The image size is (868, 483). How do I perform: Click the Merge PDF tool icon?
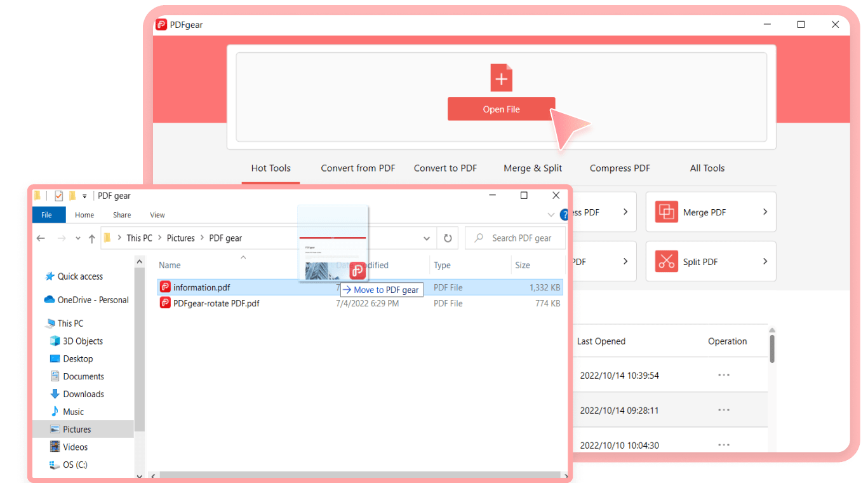click(666, 212)
